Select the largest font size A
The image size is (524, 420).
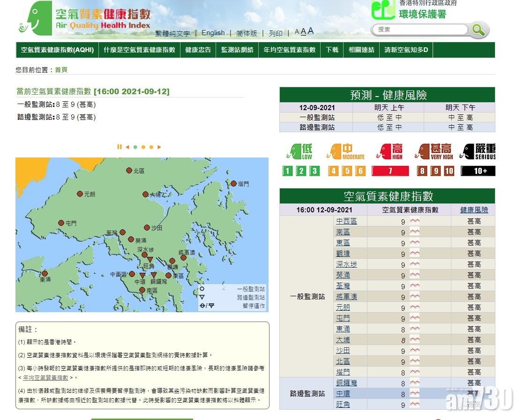(311, 31)
